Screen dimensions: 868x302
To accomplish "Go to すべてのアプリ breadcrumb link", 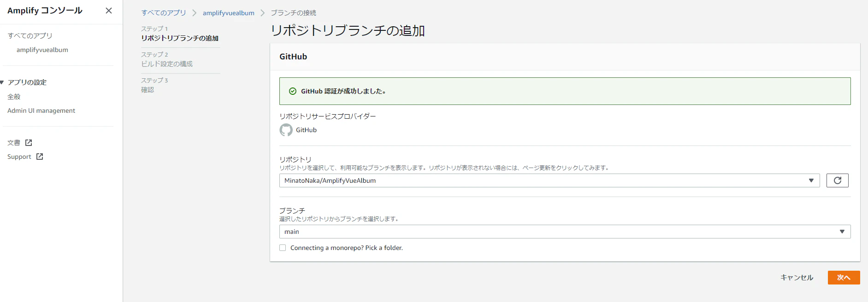I will tap(164, 13).
